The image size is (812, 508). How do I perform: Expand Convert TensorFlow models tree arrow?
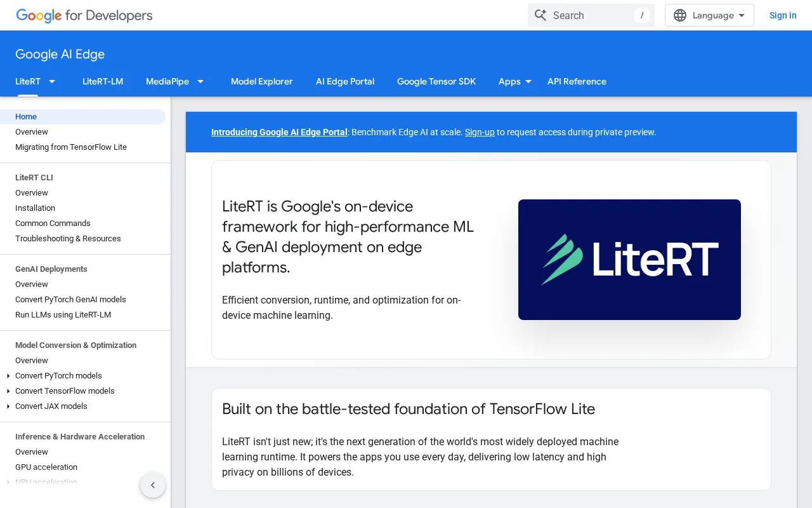pos(8,391)
